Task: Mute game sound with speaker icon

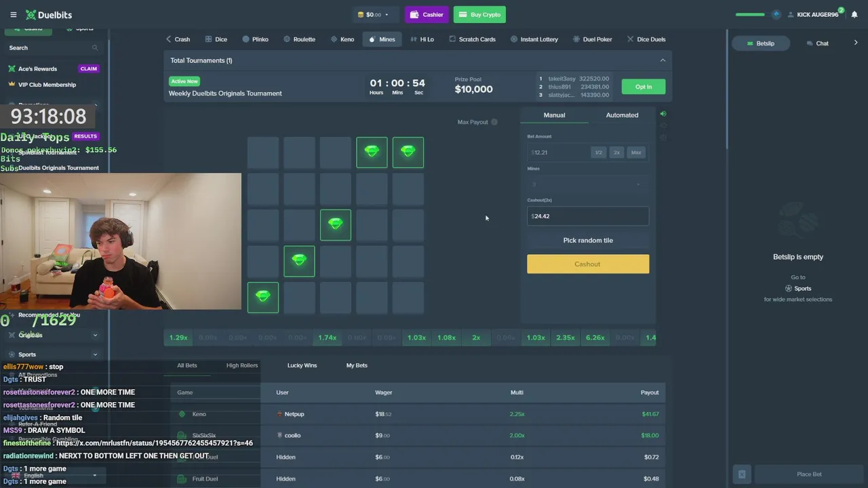Action: pos(663,114)
